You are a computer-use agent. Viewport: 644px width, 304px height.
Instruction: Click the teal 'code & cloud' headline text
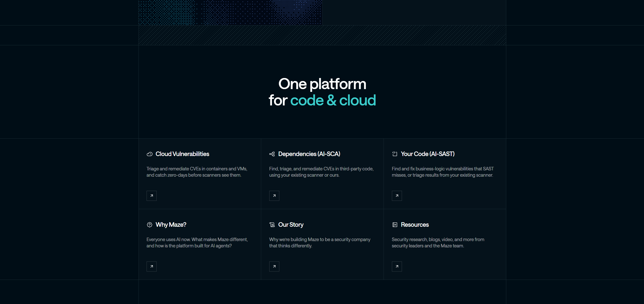(x=333, y=100)
